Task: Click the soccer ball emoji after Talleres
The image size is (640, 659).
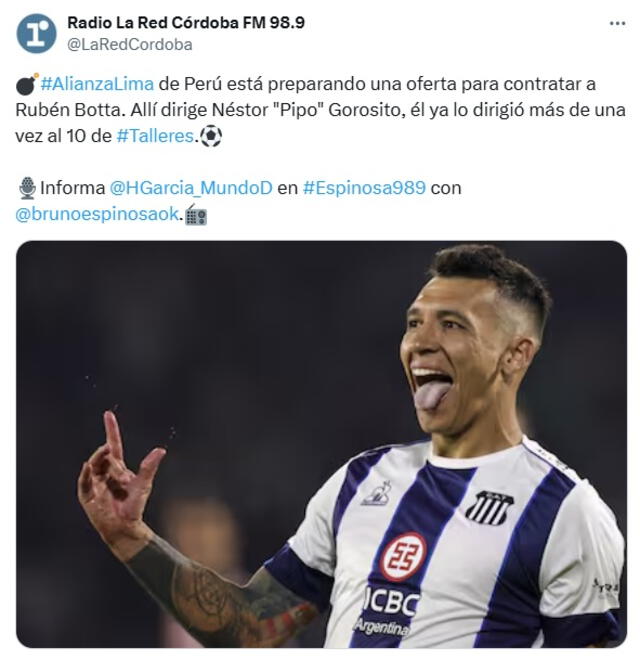Action: click(x=211, y=136)
